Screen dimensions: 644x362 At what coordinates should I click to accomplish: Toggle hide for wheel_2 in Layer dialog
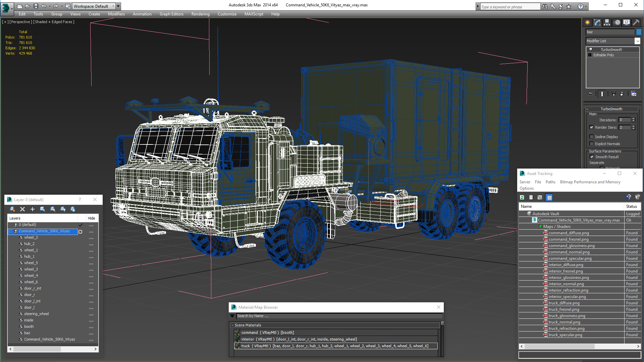(x=91, y=238)
